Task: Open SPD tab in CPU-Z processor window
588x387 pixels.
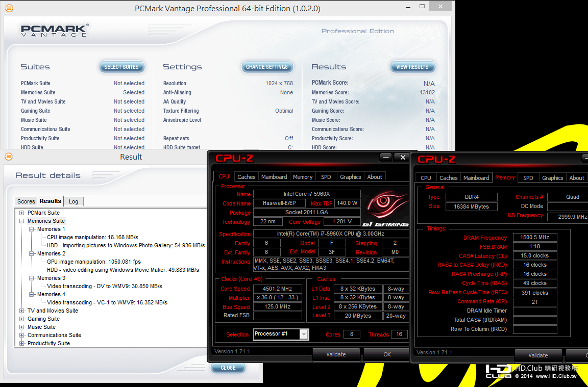Action: [x=326, y=177]
